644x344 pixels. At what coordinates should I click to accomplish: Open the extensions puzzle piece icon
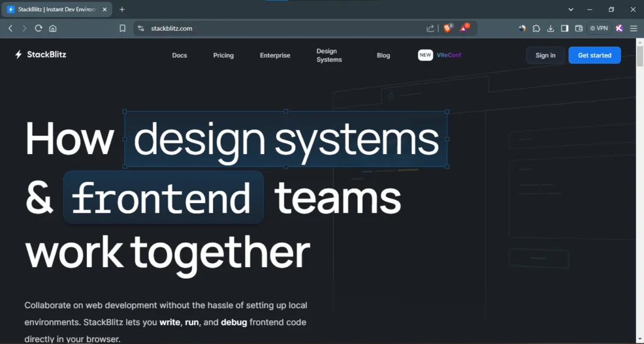click(536, 28)
